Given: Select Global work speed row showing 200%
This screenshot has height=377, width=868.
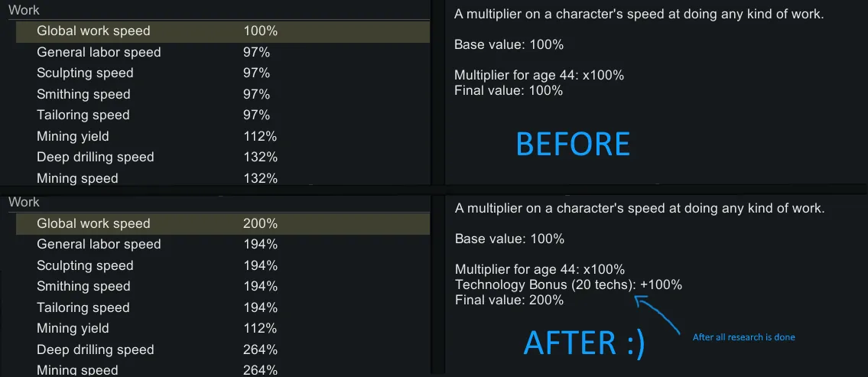Looking at the screenshot, I should pos(222,223).
